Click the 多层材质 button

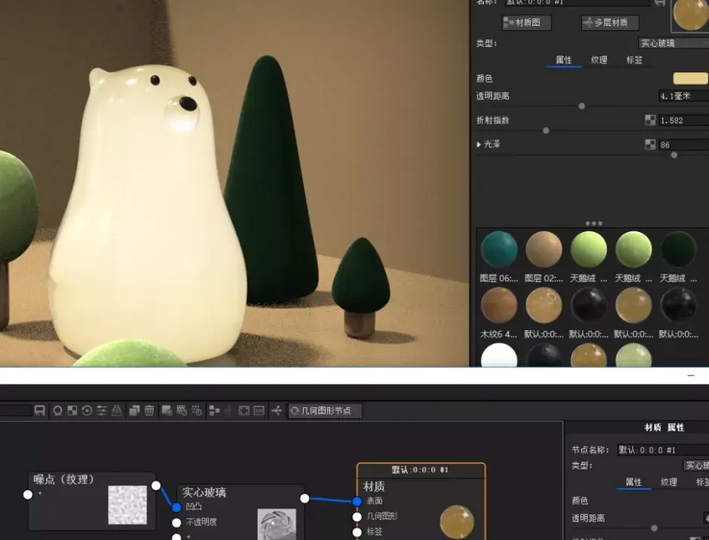[x=610, y=23]
